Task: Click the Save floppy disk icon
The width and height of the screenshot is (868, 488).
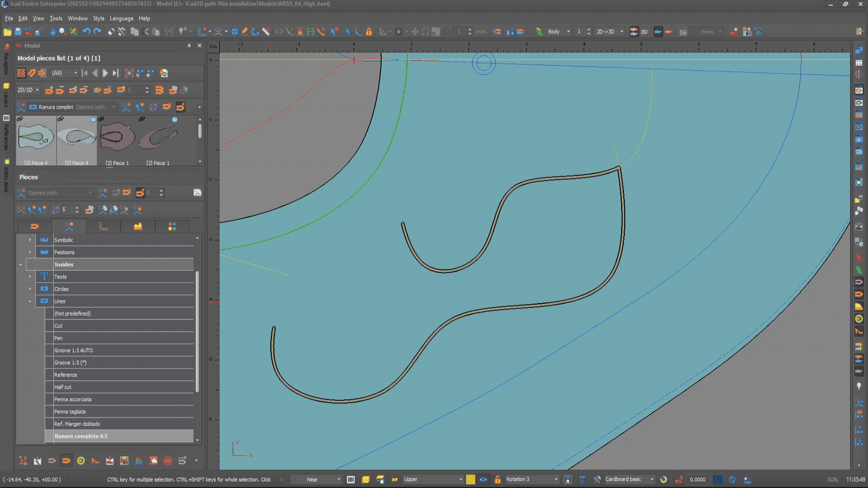Action: (x=18, y=32)
